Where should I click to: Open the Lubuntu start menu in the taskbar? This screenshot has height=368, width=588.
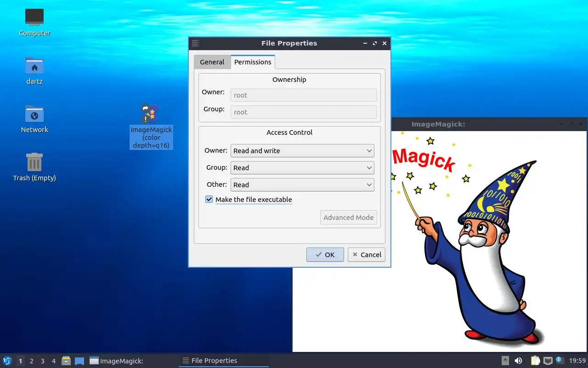[7, 361]
